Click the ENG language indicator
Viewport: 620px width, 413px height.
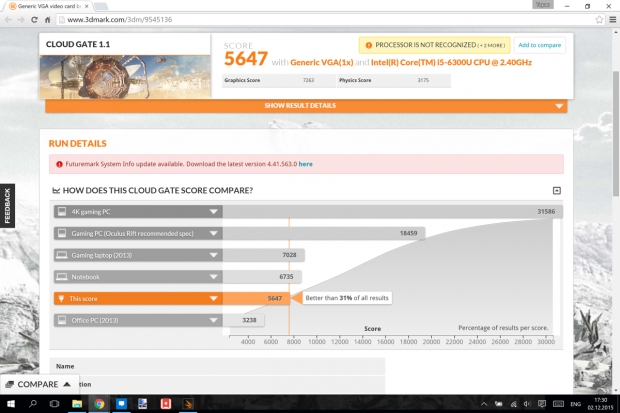[x=576, y=404]
